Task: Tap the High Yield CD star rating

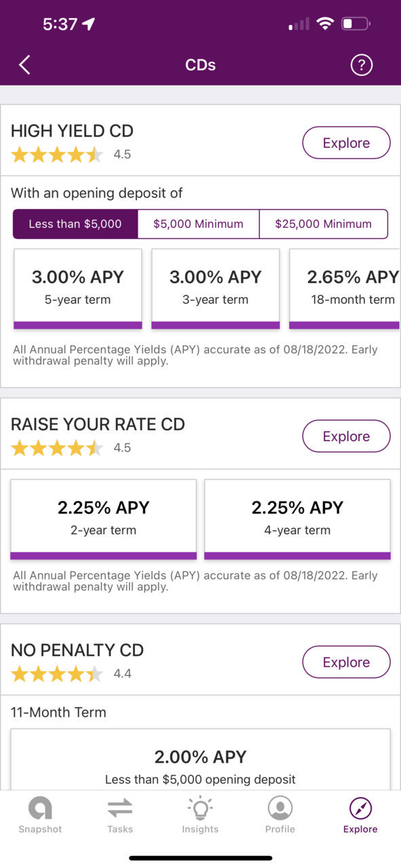Action: click(x=57, y=155)
